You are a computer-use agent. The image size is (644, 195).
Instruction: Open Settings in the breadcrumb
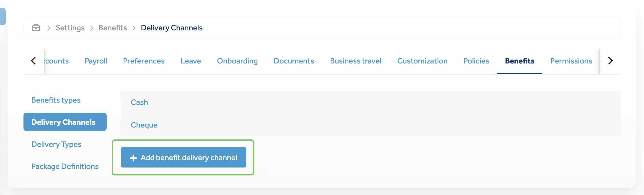pos(70,28)
